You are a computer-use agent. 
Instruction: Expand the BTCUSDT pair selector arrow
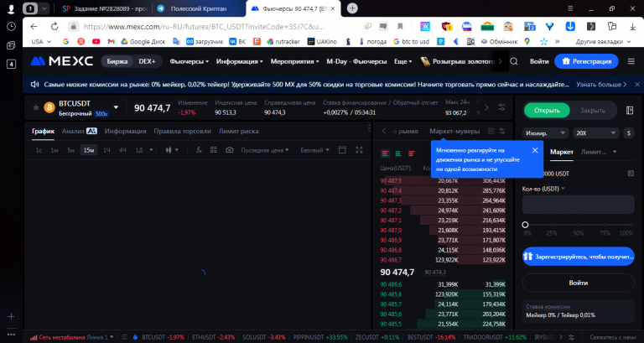click(116, 107)
